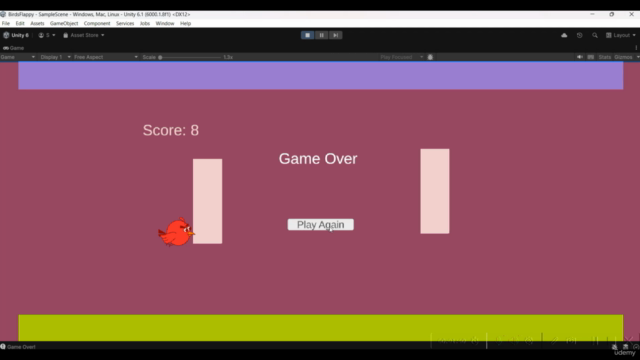The width and height of the screenshot is (640, 360).
Task: Adjust the Scale slider handle
Action: [160, 57]
